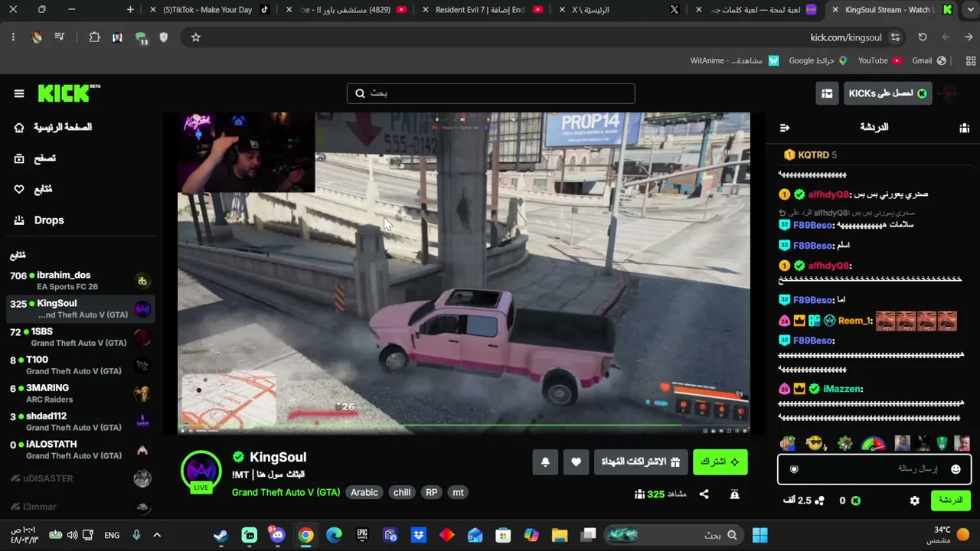Viewport: 980px width, 551px height.
Task: Pick the speedometer gauge emote in quick emotes
Action: (873, 443)
